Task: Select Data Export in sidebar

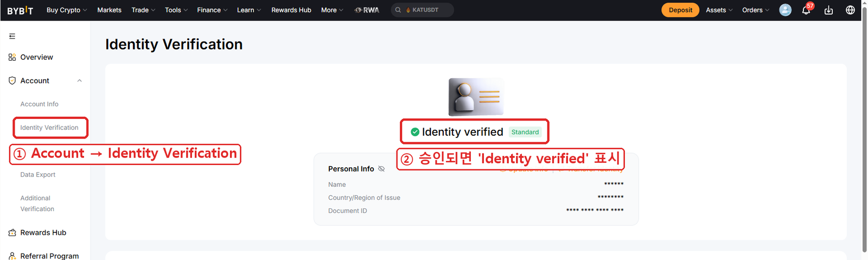Action: (x=38, y=174)
